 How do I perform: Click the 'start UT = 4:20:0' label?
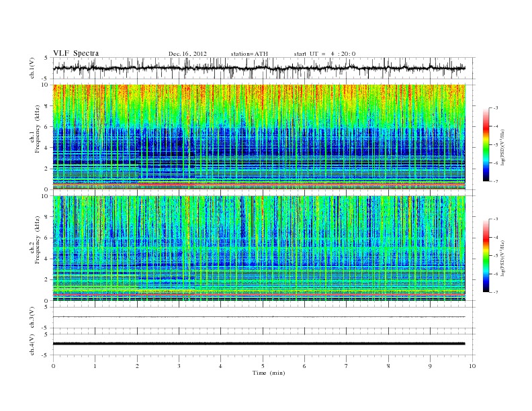(324, 54)
